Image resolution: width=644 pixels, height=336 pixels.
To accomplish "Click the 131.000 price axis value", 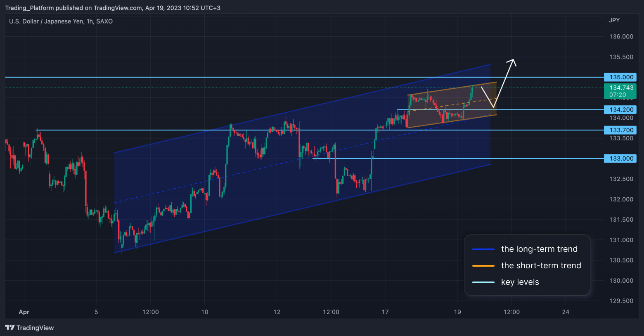I will pyautogui.click(x=621, y=240).
